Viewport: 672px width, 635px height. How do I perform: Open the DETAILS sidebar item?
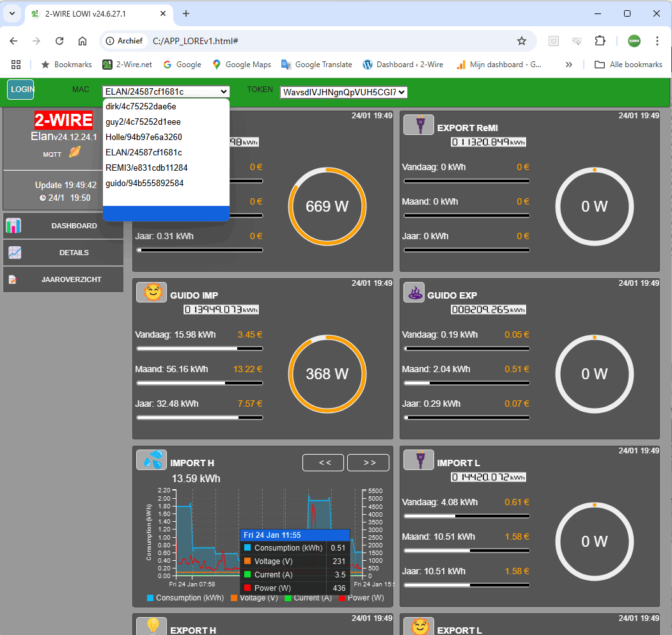tap(63, 253)
